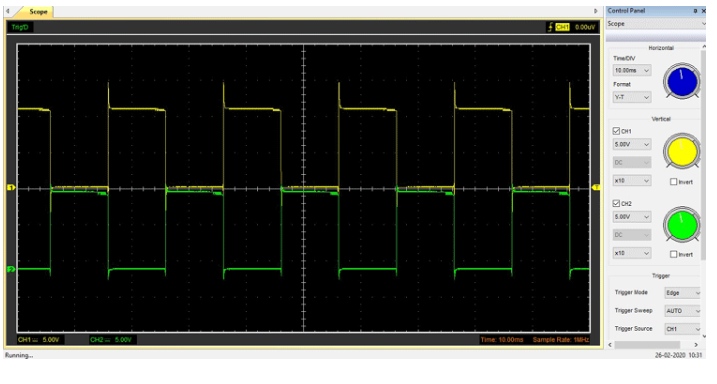Click the trigger edge icon beside CH1 badge
The width and height of the screenshot is (717, 384).
point(550,27)
